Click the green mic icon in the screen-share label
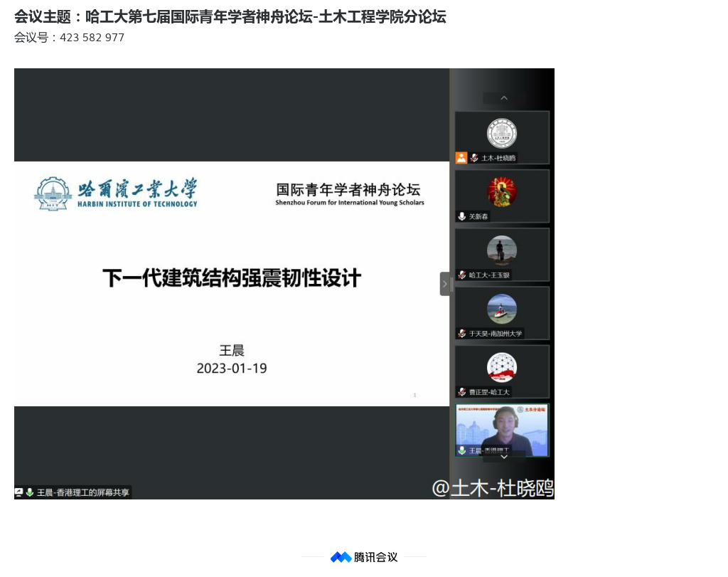 pos(30,492)
